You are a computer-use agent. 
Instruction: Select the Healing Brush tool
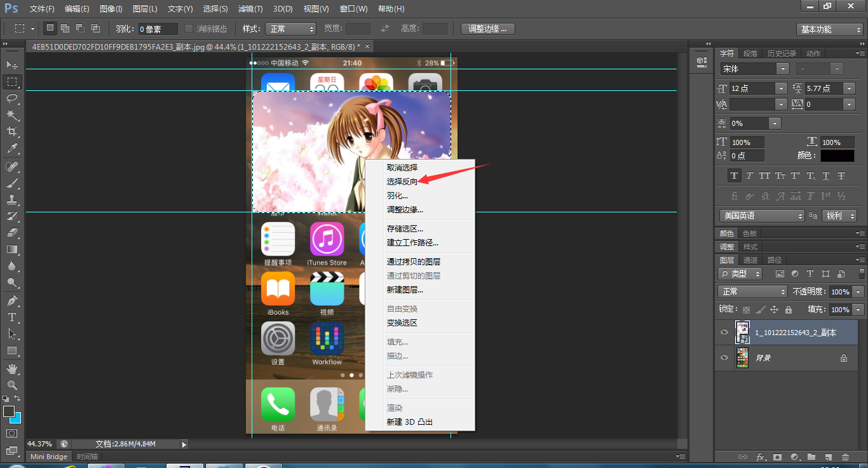(12, 167)
